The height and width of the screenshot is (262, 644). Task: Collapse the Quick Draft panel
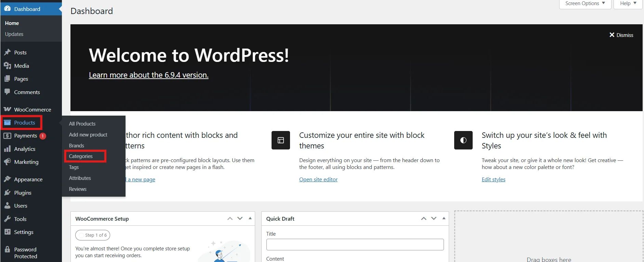(x=444, y=218)
